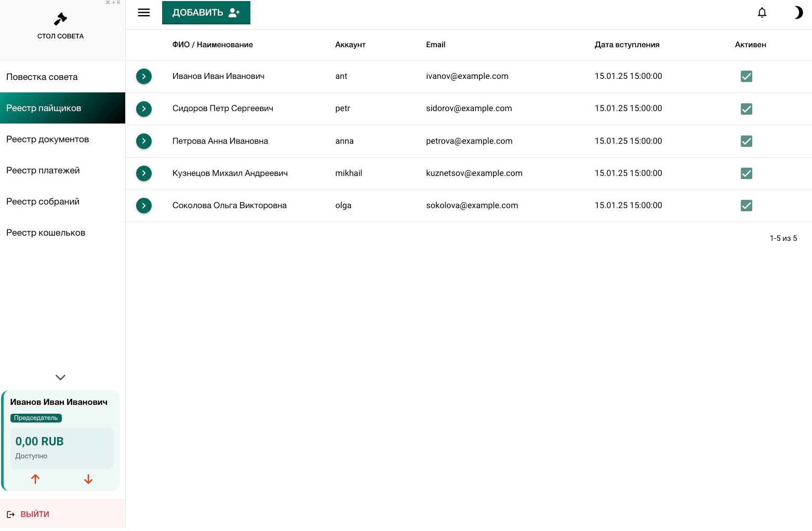
Task: Open Повестка совета in the sidebar
Action: click(x=42, y=77)
